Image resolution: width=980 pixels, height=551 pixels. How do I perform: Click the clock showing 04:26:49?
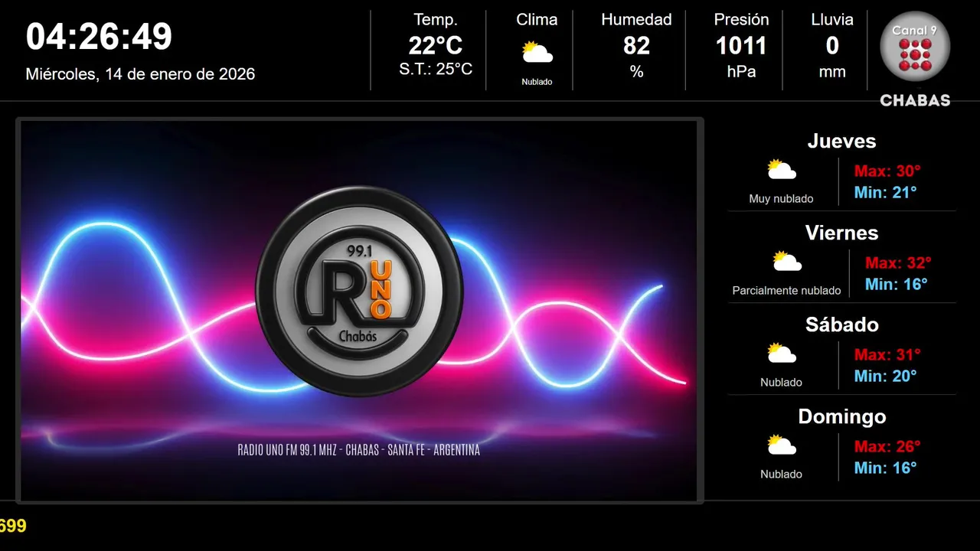(99, 36)
